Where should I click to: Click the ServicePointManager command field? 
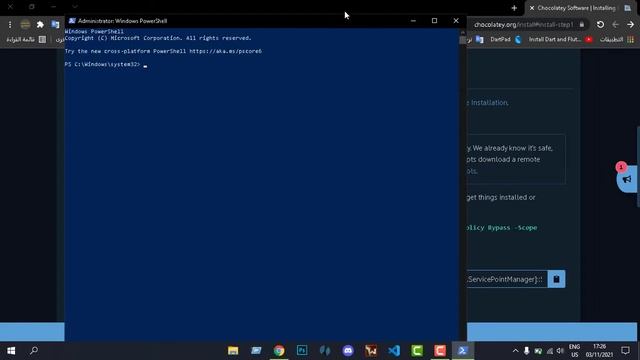[507, 279]
